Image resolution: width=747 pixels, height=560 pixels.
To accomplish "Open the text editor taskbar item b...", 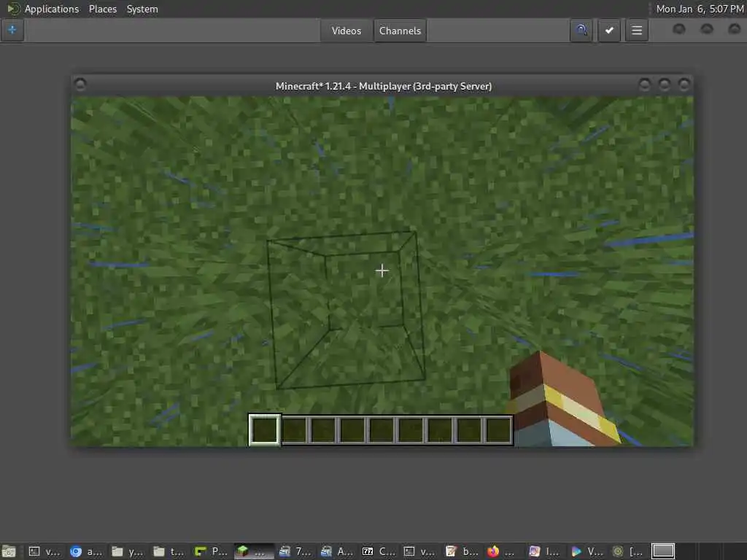I will click(x=462, y=551).
